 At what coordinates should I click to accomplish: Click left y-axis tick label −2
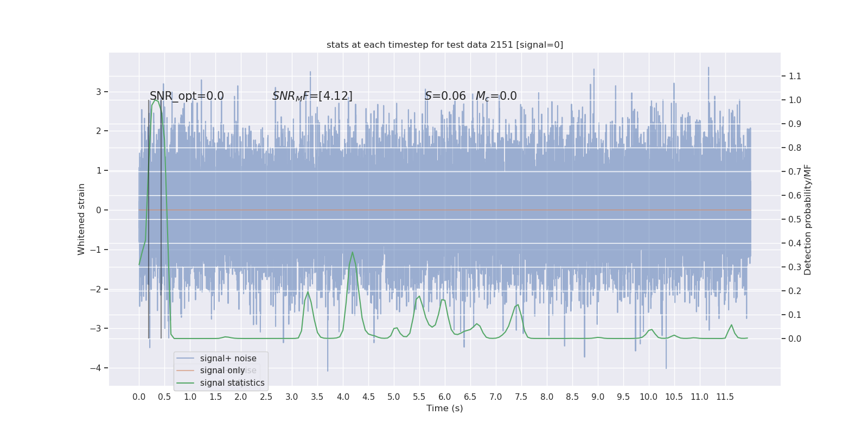95,289
